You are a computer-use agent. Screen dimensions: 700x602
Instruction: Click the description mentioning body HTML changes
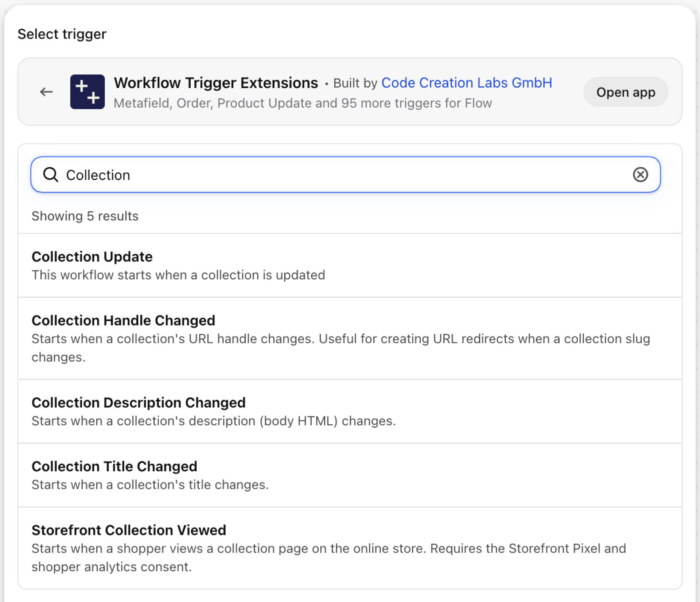214,421
